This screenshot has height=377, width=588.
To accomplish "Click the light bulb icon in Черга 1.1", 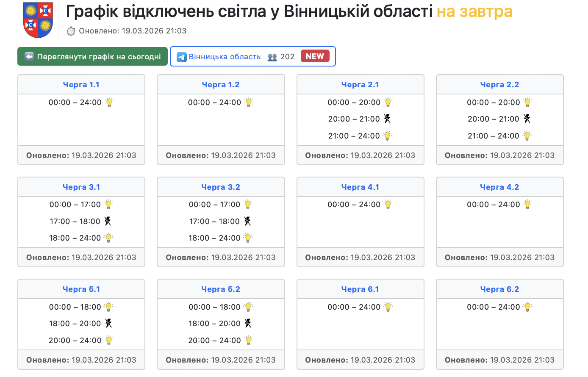I will [x=109, y=102].
